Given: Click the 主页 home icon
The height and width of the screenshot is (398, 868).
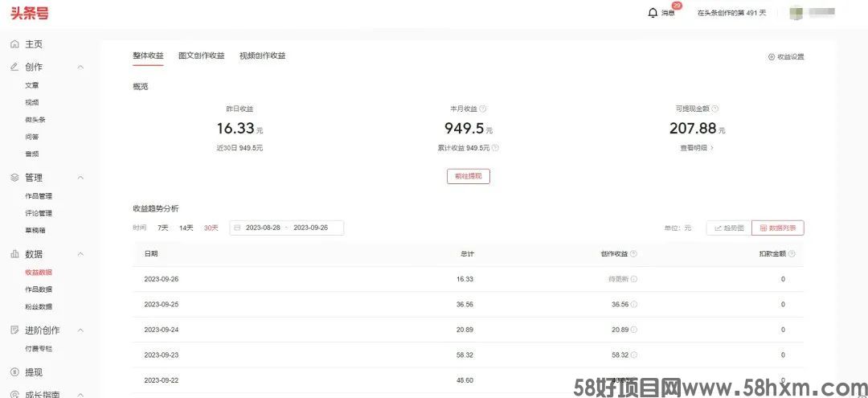Looking at the screenshot, I should (x=15, y=44).
